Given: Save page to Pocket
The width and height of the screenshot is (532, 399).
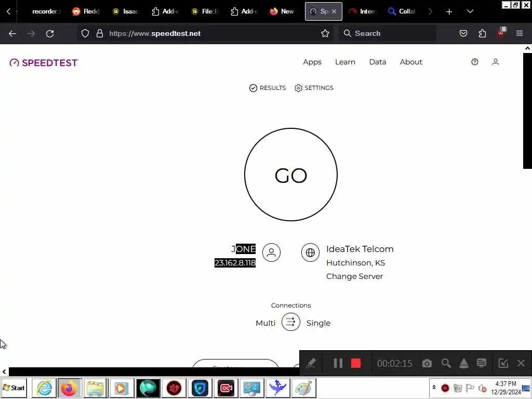Looking at the screenshot, I should (x=463, y=33).
